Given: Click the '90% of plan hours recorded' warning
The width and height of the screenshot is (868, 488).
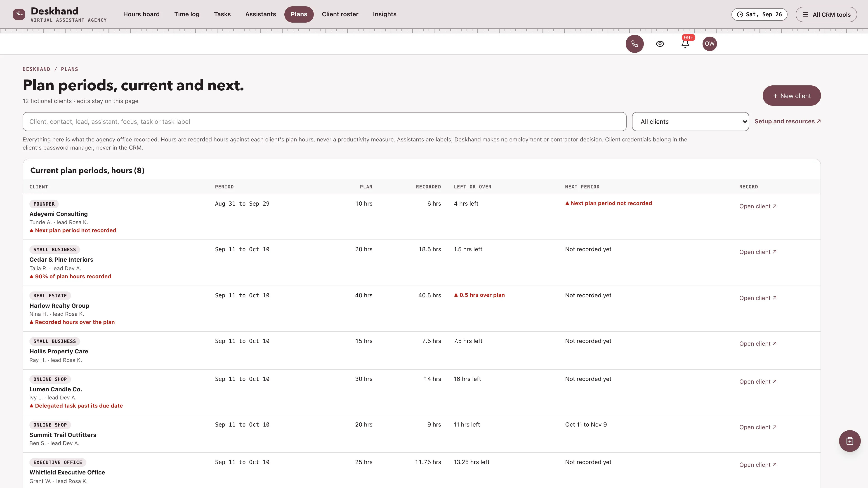Looking at the screenshot, I should point(70,277).
